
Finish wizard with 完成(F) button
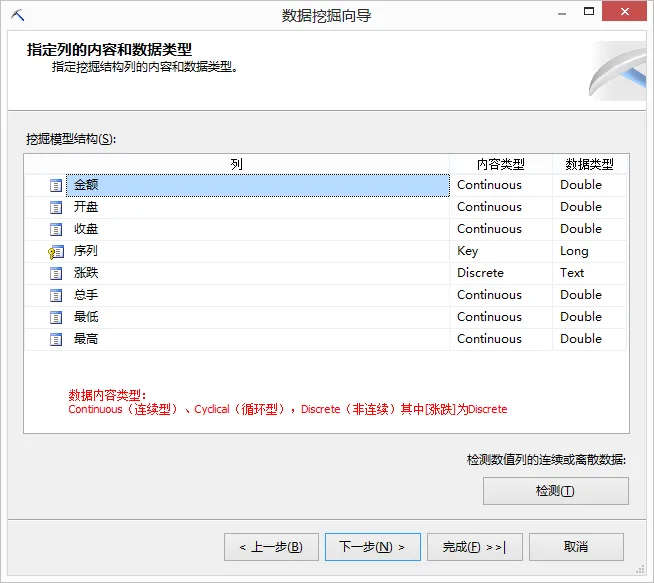(475, 547)
